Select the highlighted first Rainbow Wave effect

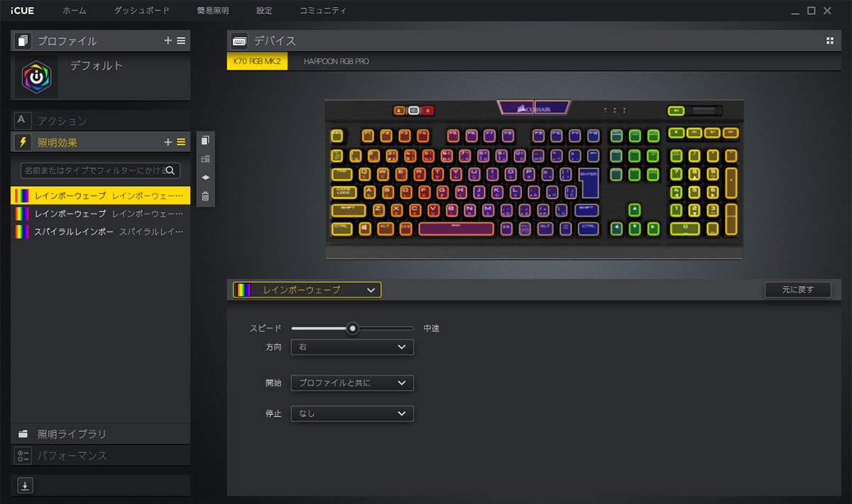click(100, 195)
